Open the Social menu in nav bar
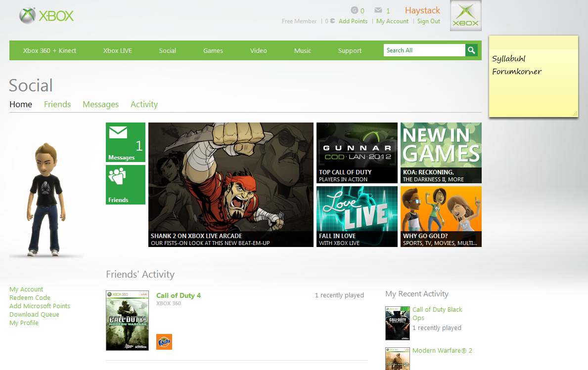The height and width of the screenshot is (370, 588). point(168,50)
